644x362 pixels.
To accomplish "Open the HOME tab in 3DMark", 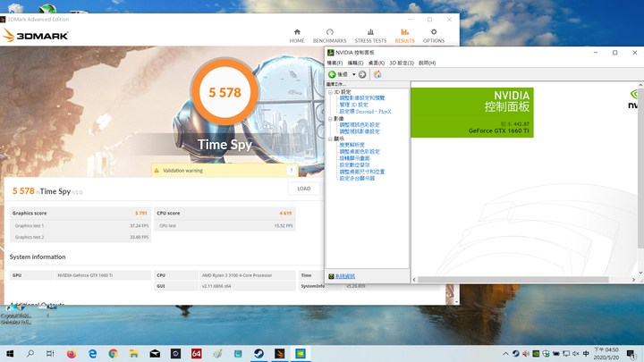I will click(297, 36).
